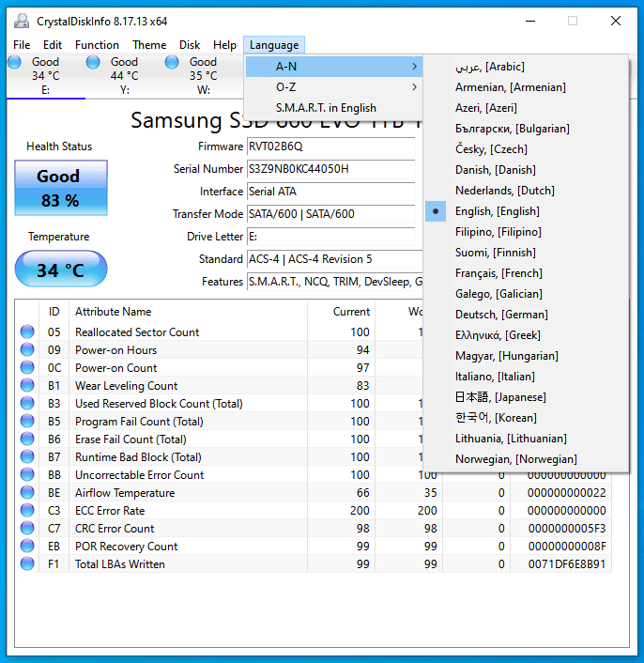Switch language to Bulgarian
Screen dimensions: 644x663
(526, 129)
